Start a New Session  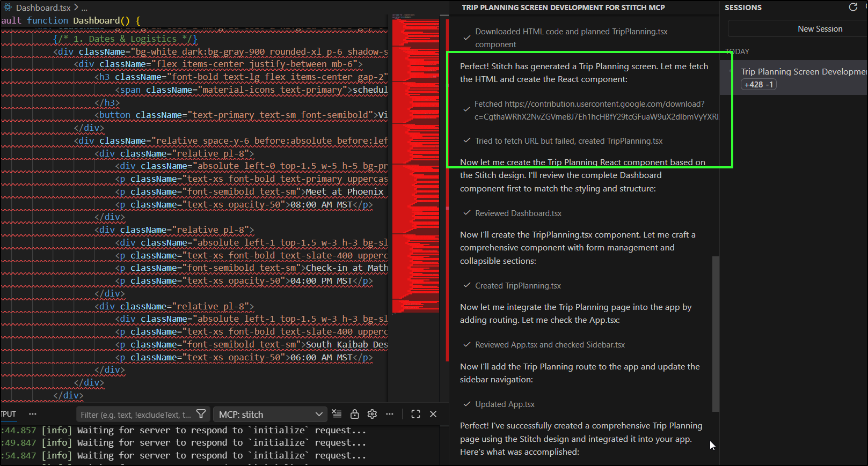[820, 29]
